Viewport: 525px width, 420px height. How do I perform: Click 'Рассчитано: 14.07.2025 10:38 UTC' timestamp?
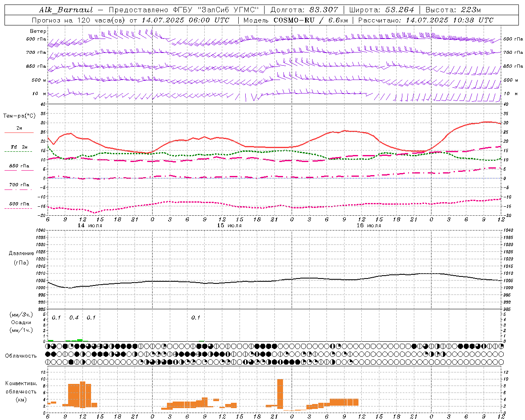pos(426,20)
